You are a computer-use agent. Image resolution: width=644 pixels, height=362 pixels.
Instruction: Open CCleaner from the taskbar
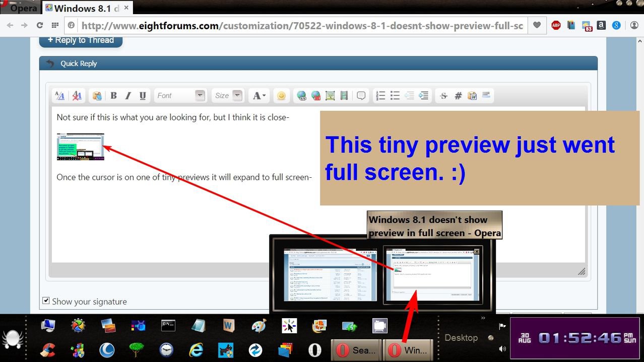pyautogui.click(x=48, y=349)
